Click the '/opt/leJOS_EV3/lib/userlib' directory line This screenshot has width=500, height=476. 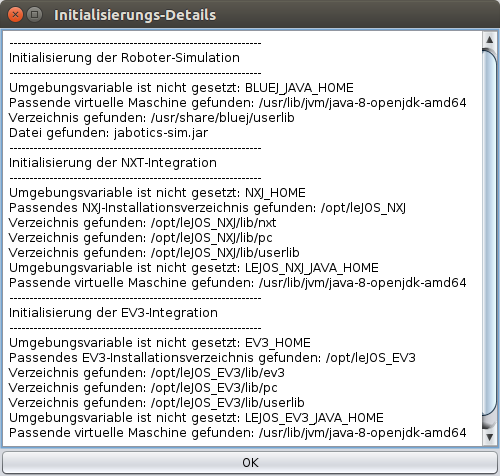(157, 403)
